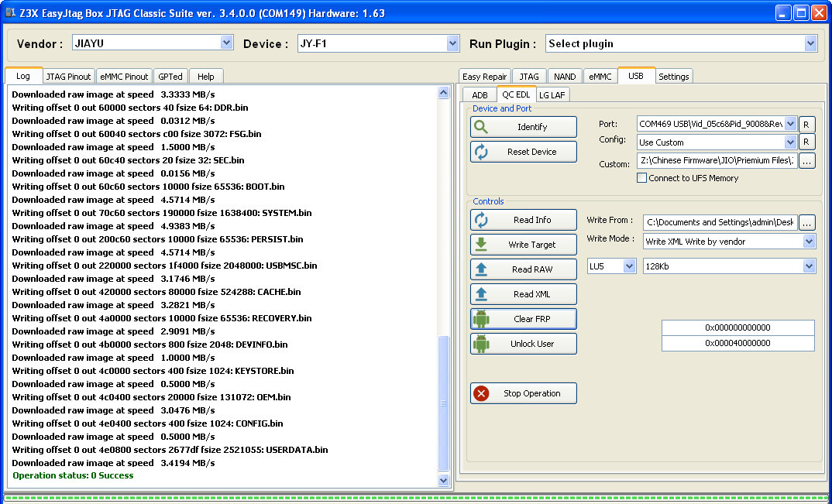Click the R button next to Port

(806, 125)
